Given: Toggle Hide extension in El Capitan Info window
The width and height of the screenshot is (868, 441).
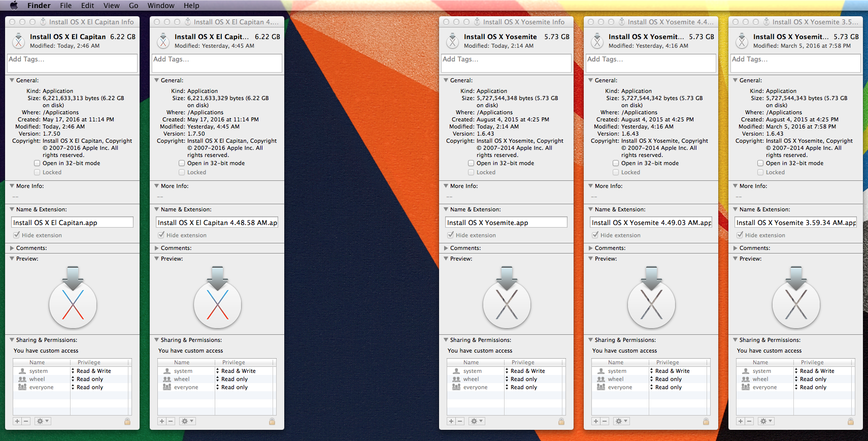Looking at the screenshot, I should coord(17,235).
